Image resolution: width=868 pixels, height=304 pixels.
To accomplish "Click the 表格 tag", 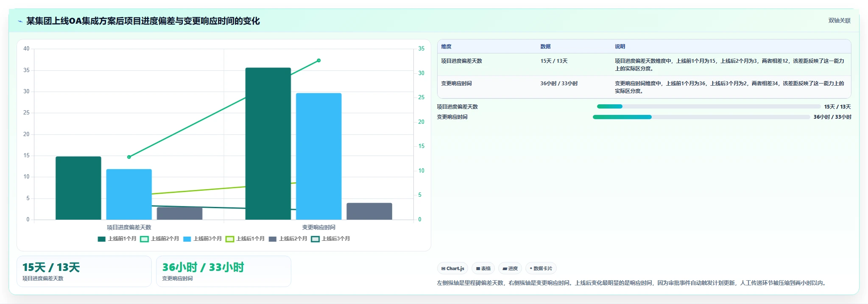I will coord(483,268).
